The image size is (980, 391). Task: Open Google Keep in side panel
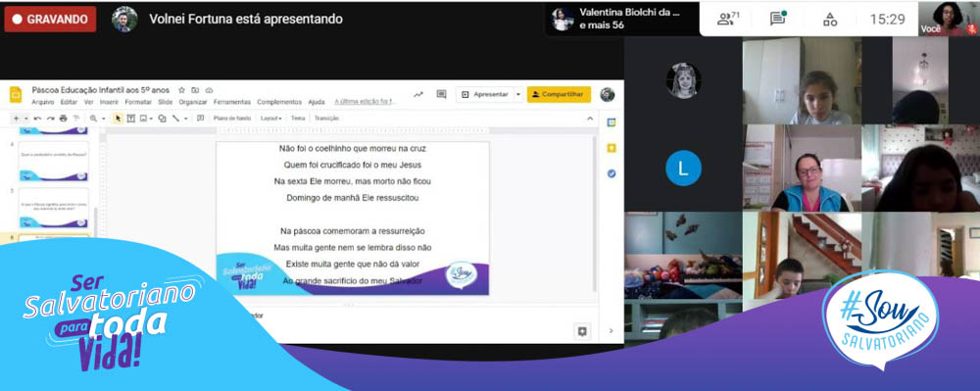(x=612, y=148)
